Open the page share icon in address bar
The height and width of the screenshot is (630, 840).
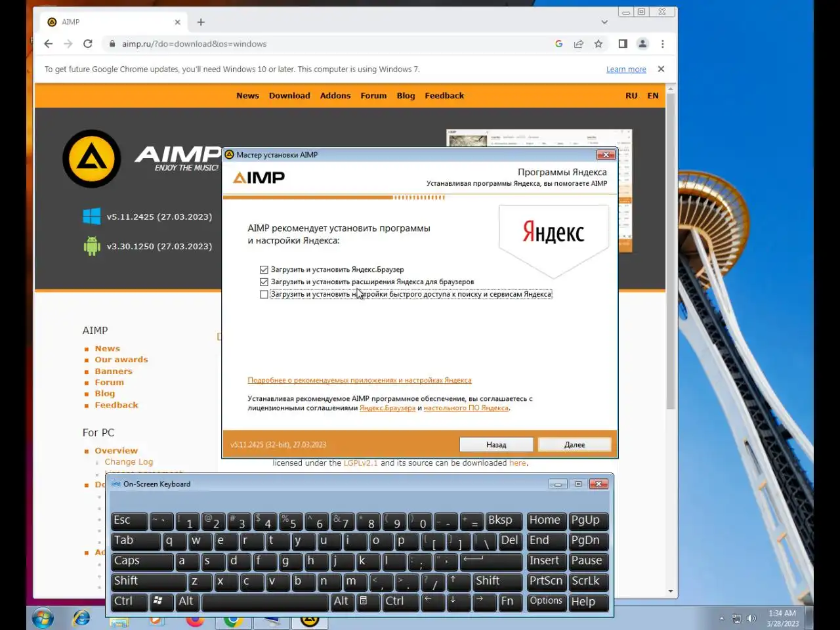coord(579,44)
